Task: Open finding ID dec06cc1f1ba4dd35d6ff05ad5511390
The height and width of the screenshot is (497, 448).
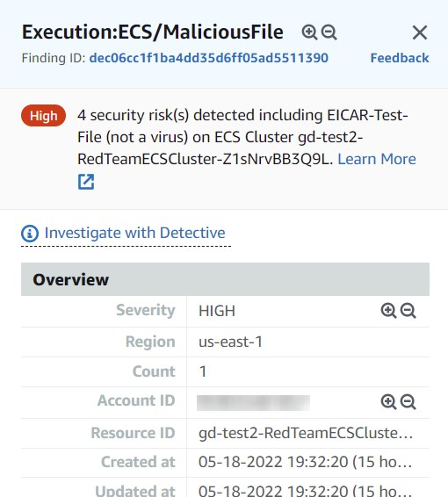Action: [x=208, y=58]
